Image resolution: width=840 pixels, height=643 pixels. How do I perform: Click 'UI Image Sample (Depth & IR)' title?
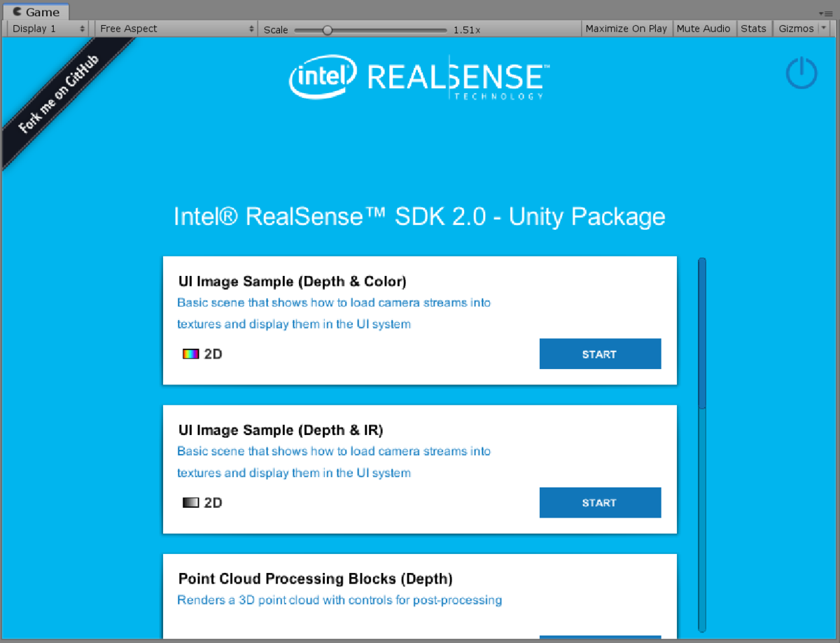281,430
